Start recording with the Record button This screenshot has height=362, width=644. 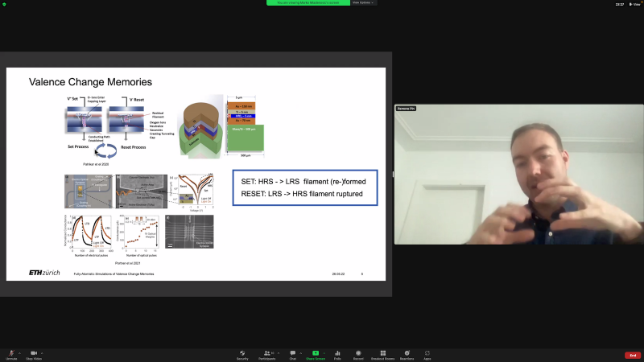coord(358,355)
